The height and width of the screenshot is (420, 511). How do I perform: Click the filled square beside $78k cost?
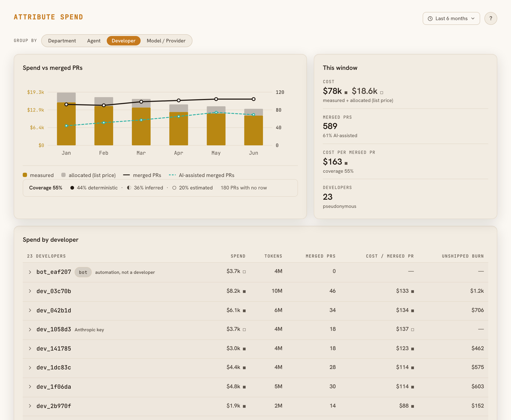[x=346, y=93]
